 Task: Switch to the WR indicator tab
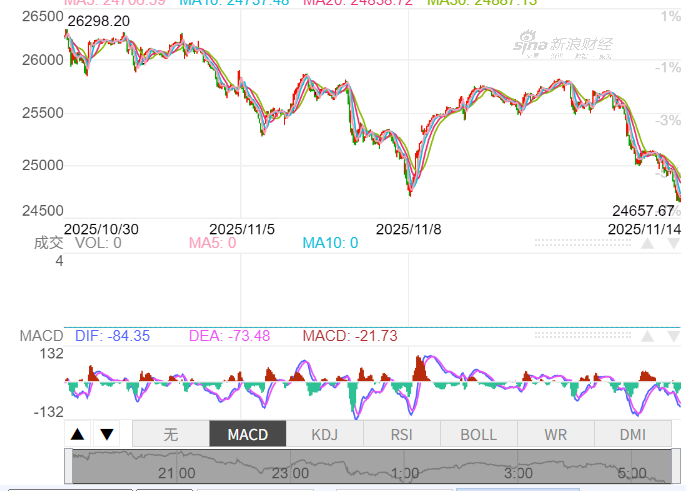coord(556,434)
